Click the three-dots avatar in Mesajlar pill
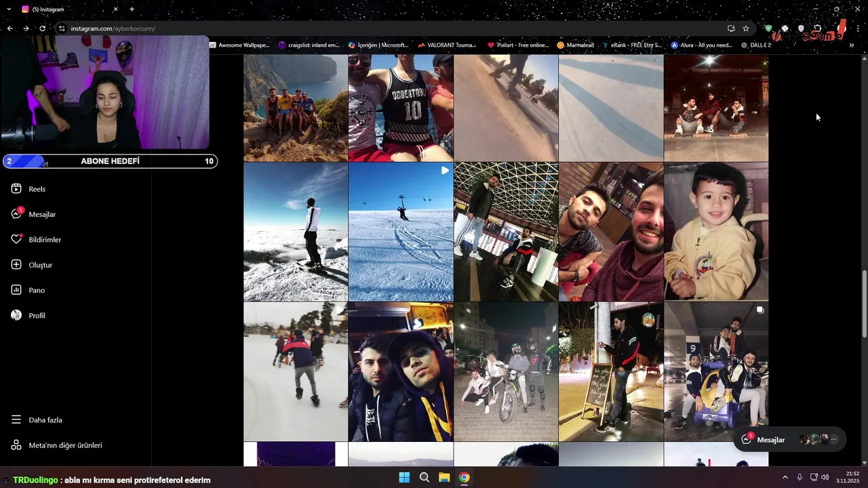This screenshot has height=488, width=868. click(x=834, y=440)
